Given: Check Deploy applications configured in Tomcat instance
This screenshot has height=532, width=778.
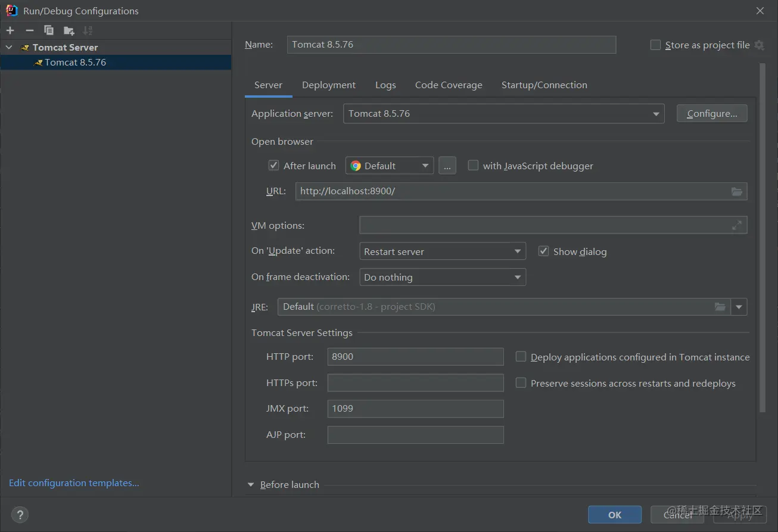Looking at the screenshot, I should point(521,357).
